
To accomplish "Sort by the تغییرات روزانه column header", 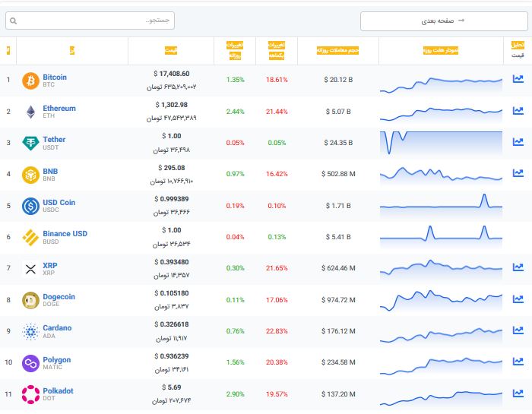I will pos(235,50).
